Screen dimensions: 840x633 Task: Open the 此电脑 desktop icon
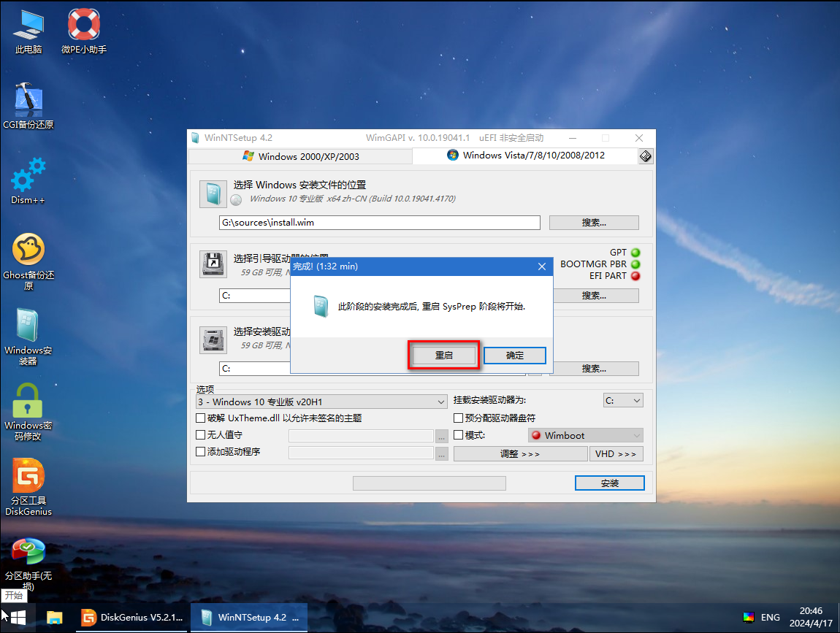[28, 32]
